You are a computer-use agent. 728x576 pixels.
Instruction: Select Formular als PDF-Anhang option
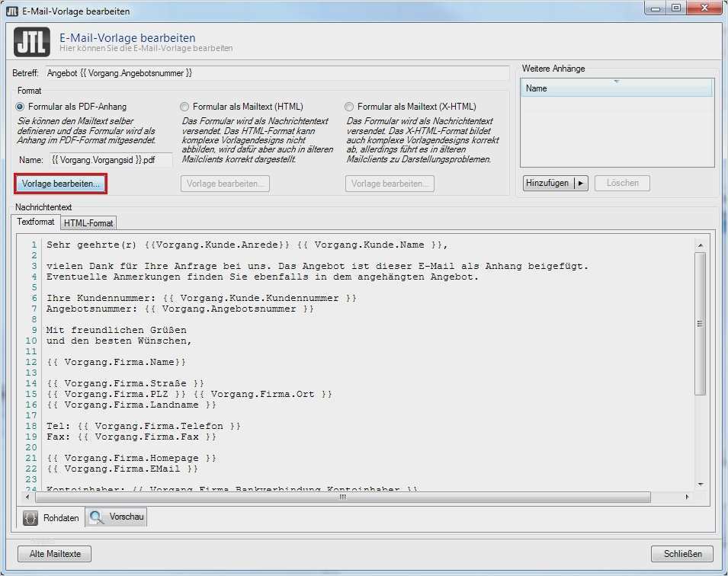[x=20, y=107]
